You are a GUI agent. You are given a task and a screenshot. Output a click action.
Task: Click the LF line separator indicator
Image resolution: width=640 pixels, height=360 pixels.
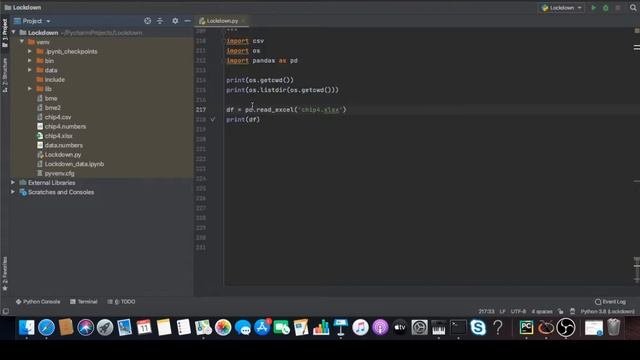(502, 311)
